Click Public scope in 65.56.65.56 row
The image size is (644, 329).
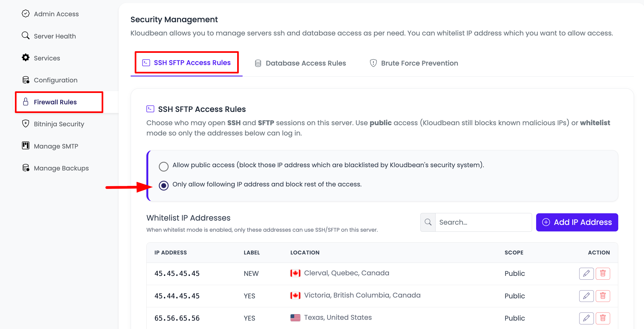[515, 318]
